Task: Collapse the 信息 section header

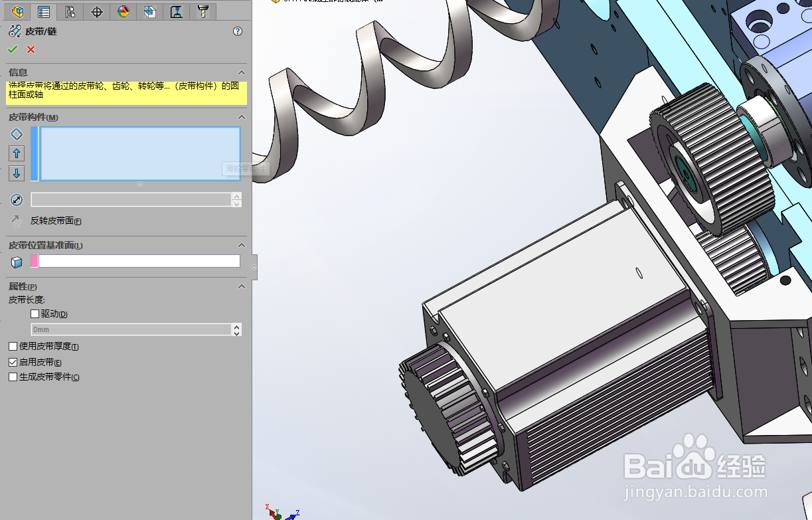Action: (242, 72)
